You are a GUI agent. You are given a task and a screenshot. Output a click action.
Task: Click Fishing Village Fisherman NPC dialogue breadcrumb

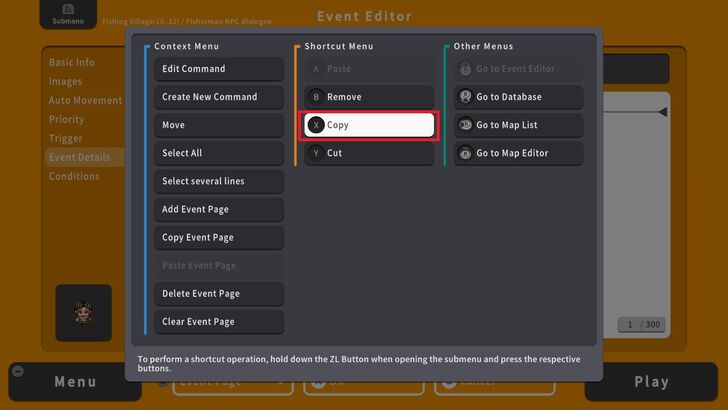click(x=187, y=21)
